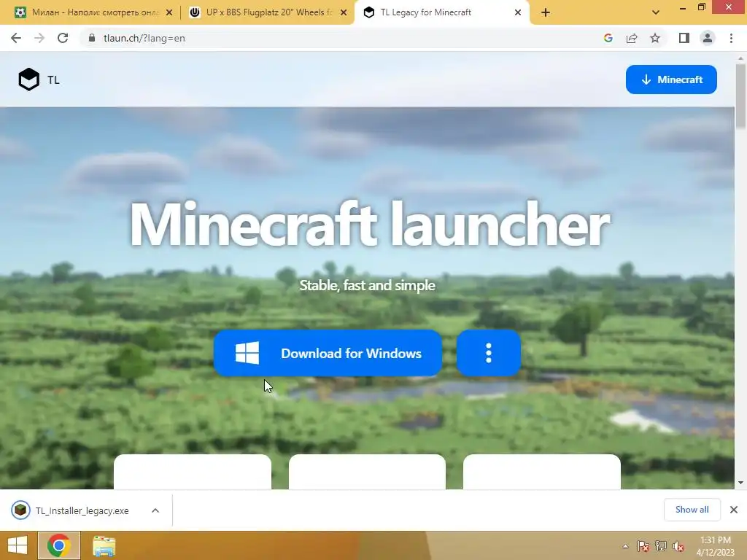The width and height of the screenshot is (747, 560).
Task: Close the UP x BBS Flugplatz tab
Action: [344, 13]
